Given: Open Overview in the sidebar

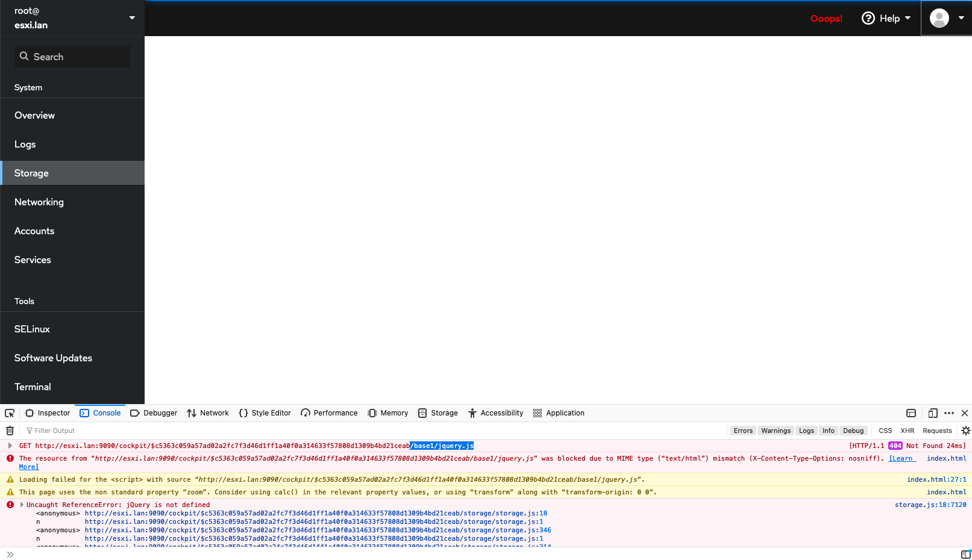Looking at the screenshot, I should [x=72, y=115].
